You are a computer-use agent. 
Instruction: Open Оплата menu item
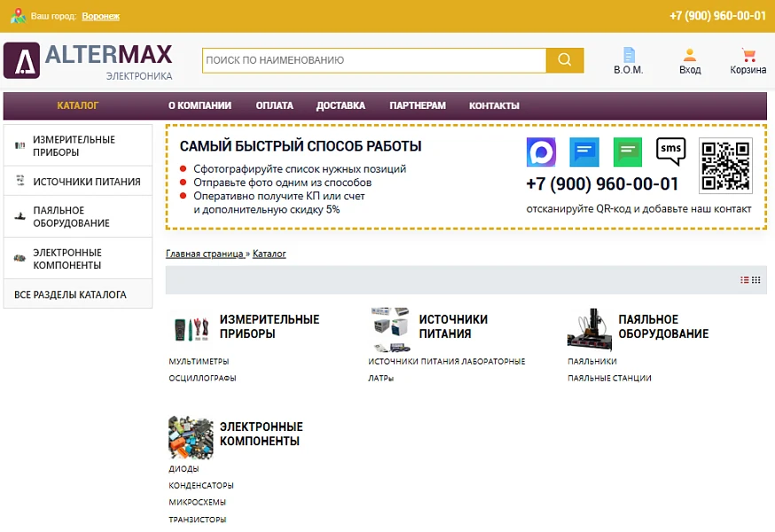[274, 106]
